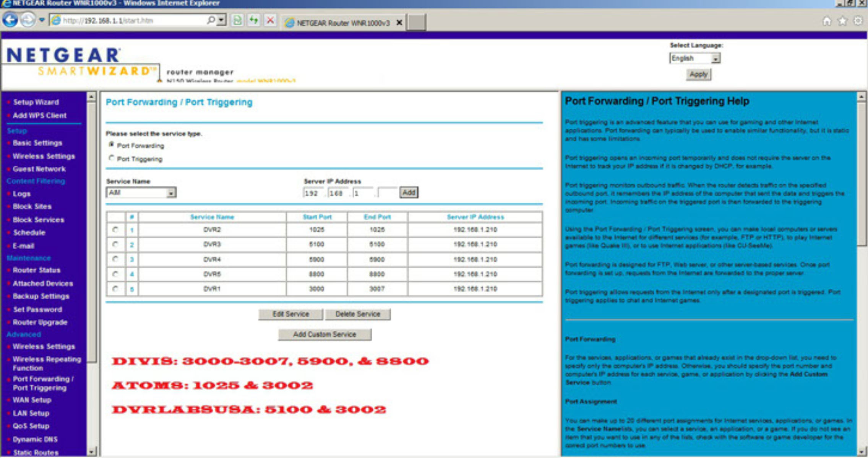This screenshot has width=868, height=458.
Task: Open LAN Setup page
Action: tap(31, 413)
